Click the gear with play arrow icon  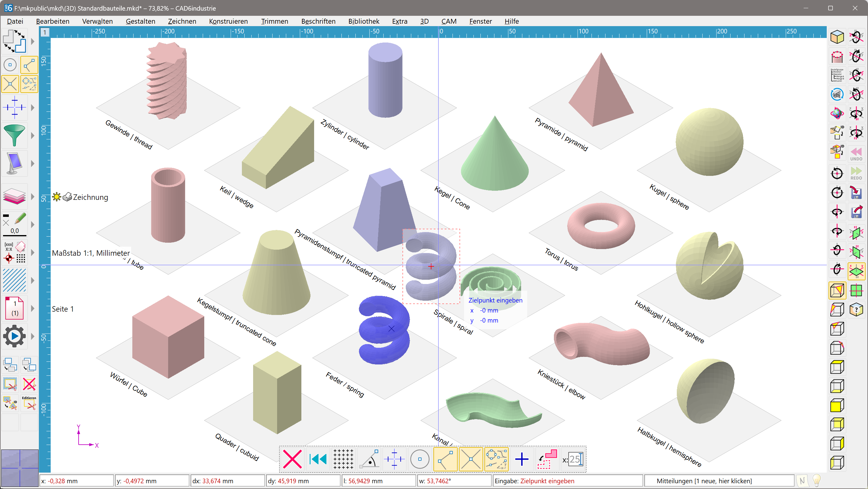(15, 336)
